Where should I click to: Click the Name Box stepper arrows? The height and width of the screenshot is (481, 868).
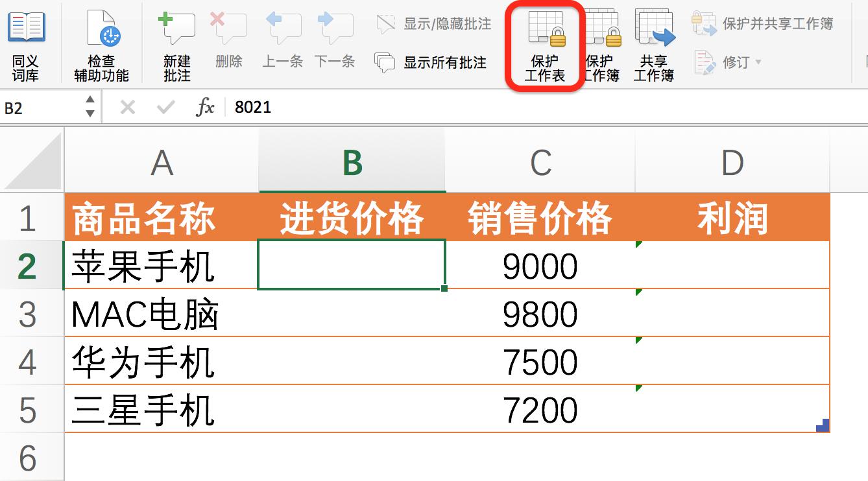[91, 108]
